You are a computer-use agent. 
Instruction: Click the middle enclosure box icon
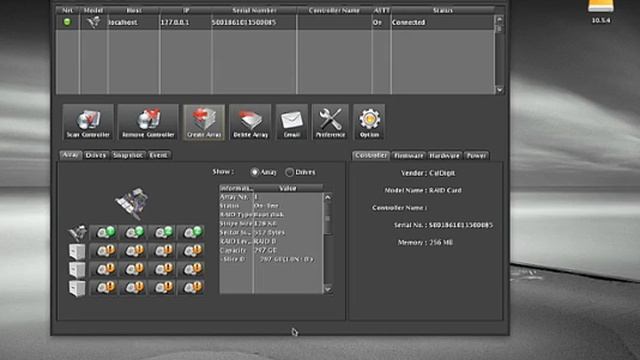[77, 269]
